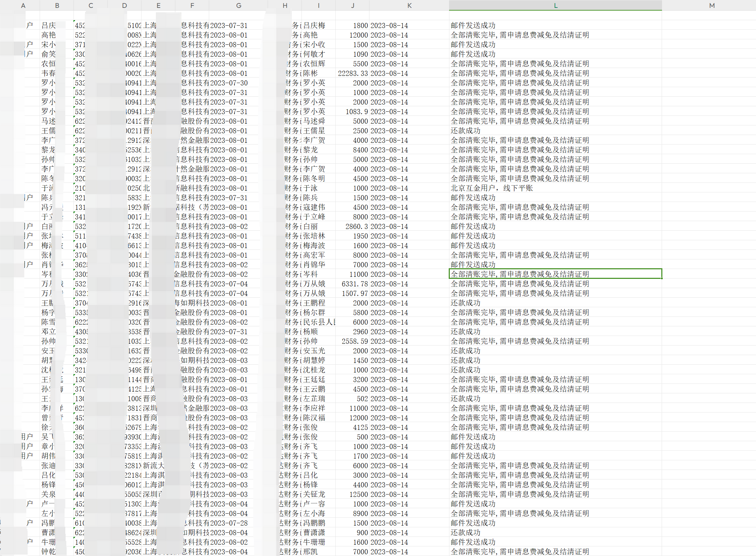This screenshot has height=556, width=756.
Task: Click the name cell 高宏军
Action: coord(319,255)
